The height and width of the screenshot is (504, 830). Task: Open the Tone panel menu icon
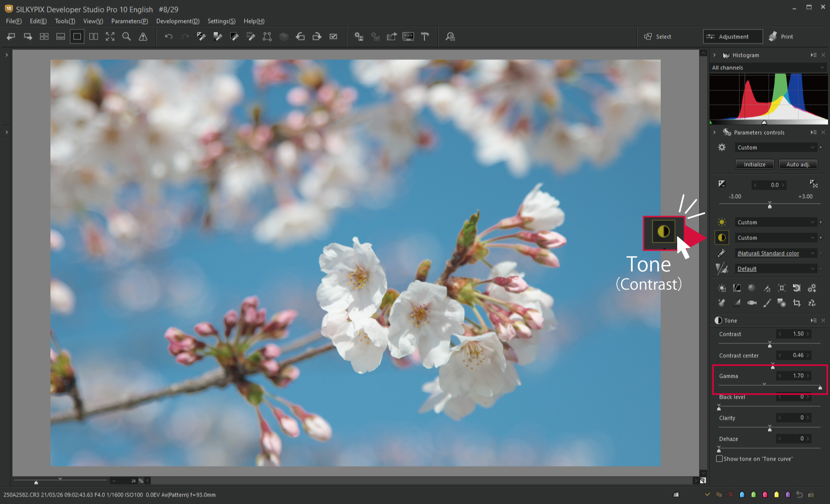click(814, 320)
